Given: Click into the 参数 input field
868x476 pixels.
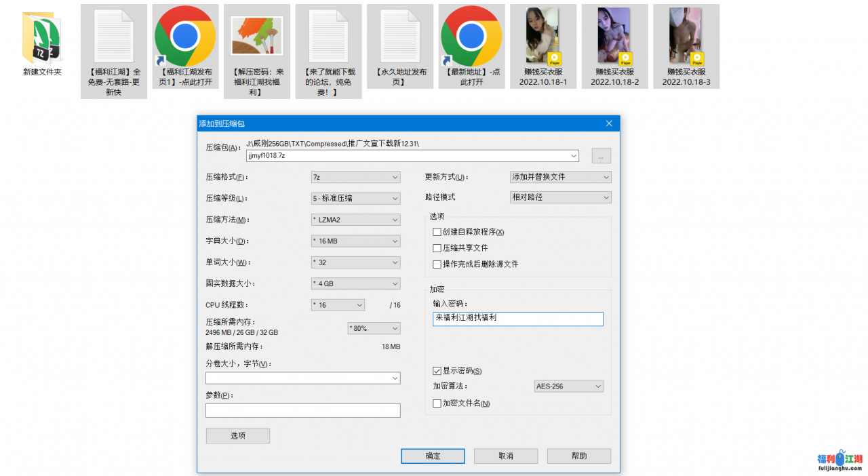Looking at the screenshot, I should point(302,411).
